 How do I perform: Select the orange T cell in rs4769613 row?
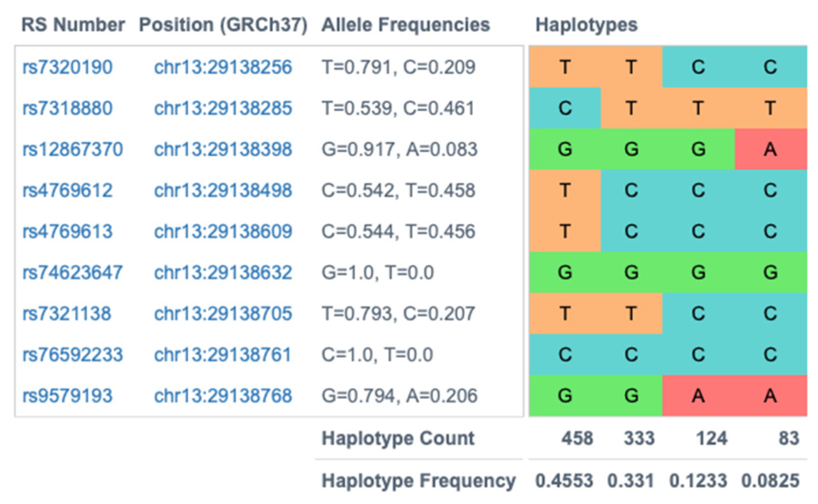(x=565, y=232)
